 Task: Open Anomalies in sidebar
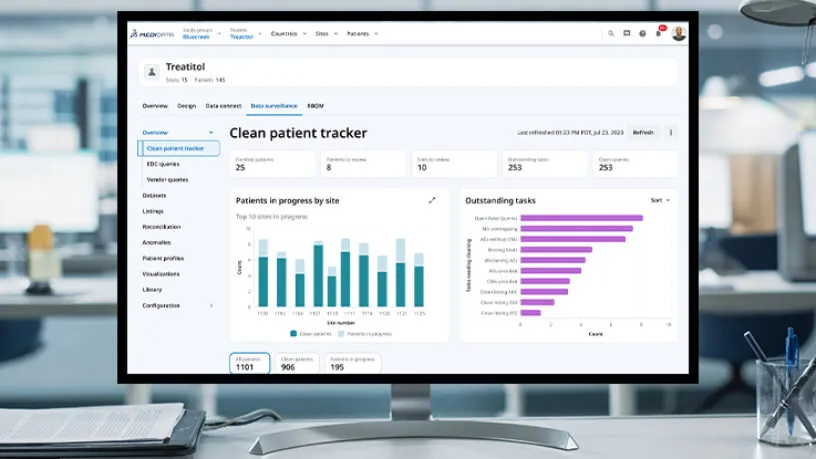[x=156, y=243]
